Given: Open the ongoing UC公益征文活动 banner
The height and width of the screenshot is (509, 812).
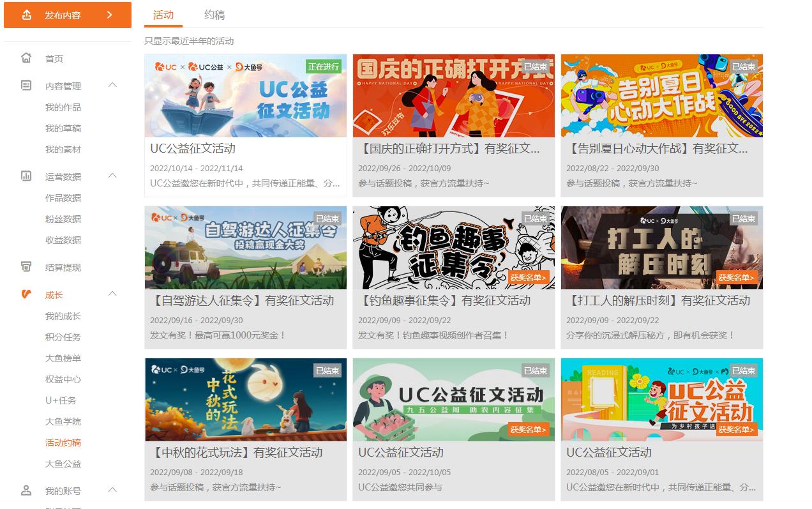Looking at the screenshot, I should click(x=245, y=96).
